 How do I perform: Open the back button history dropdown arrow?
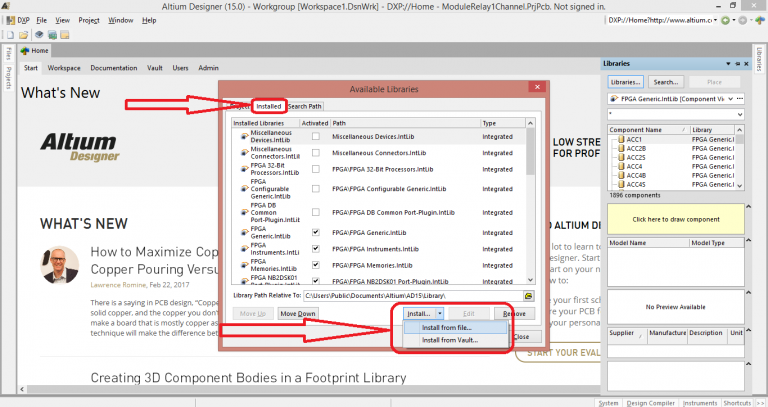[x=733, y=20]
